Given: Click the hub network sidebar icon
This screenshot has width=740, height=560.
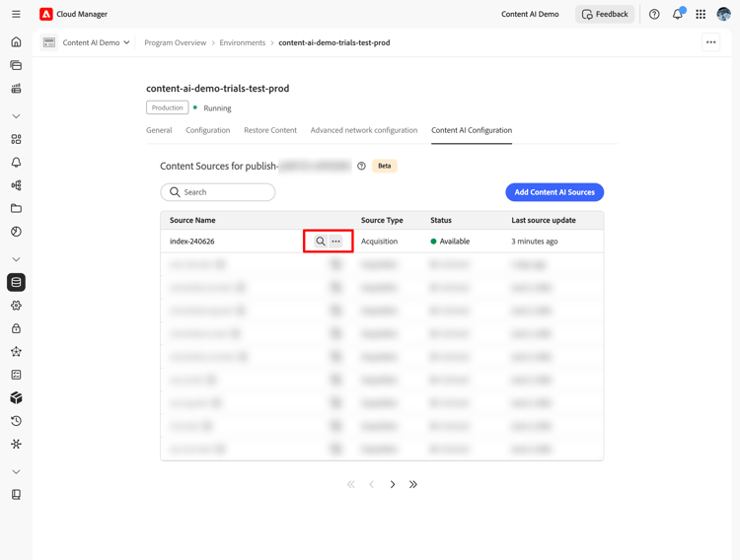Looking at the screenshot, I should click(x=16, y=444).
